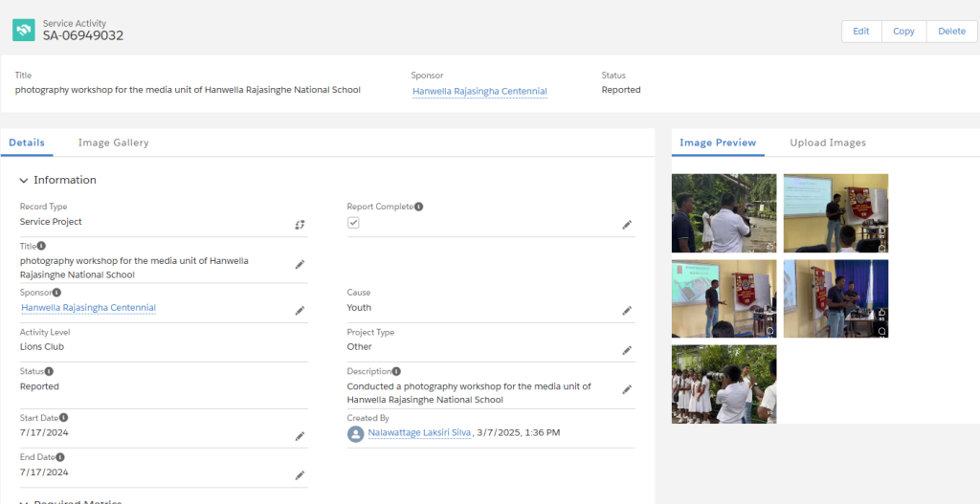Open Nalawattage Laksiri Silva profile link
The image size is (980, 504).
point(419,433)
